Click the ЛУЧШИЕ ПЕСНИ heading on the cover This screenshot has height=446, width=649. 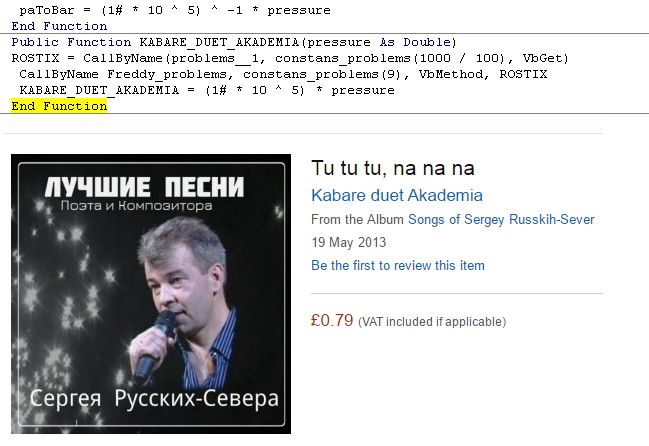coord(144,187)
